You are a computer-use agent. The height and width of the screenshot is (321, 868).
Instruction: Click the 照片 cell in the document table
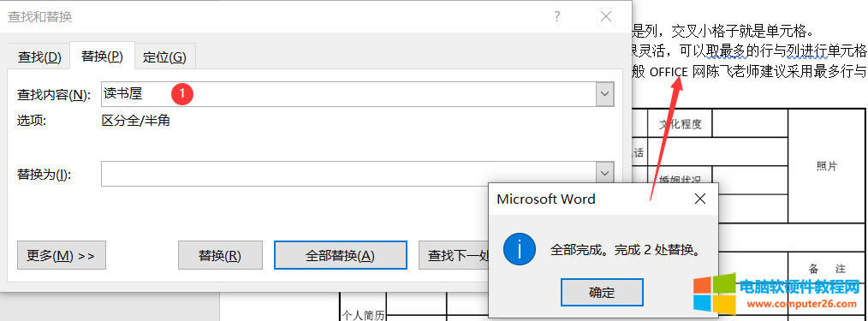tap(827, 167)
